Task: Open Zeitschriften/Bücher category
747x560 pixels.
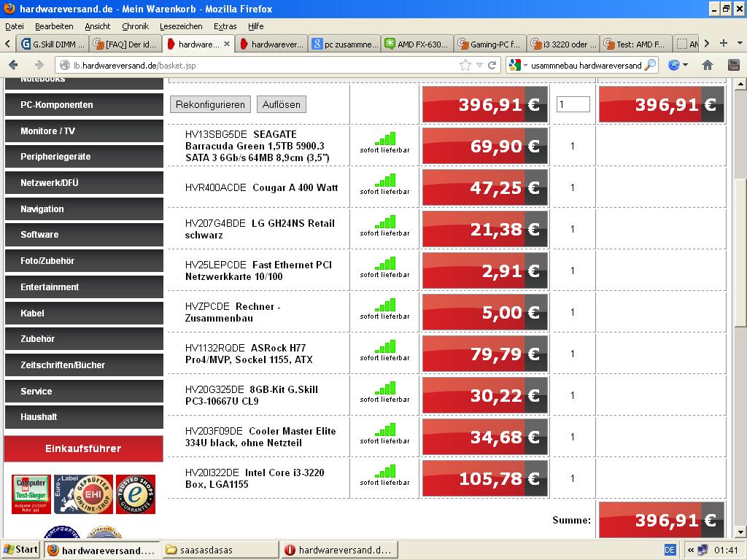Action: (x=84, y=365)
